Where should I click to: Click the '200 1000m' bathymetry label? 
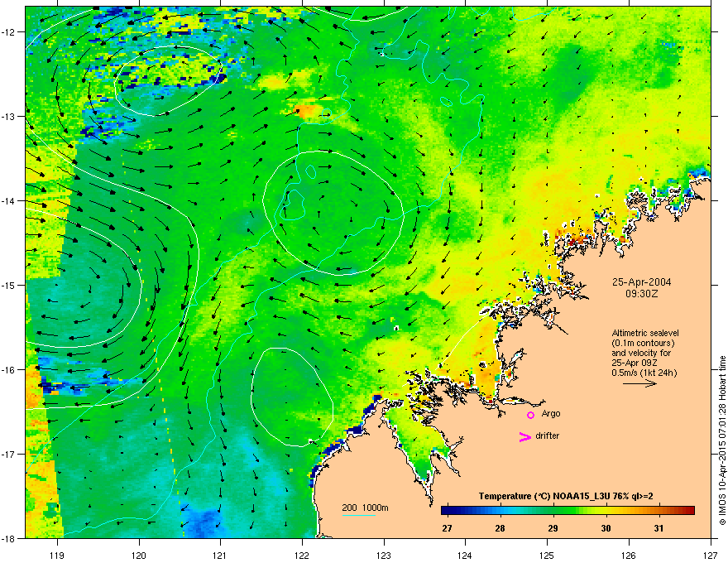365,508
